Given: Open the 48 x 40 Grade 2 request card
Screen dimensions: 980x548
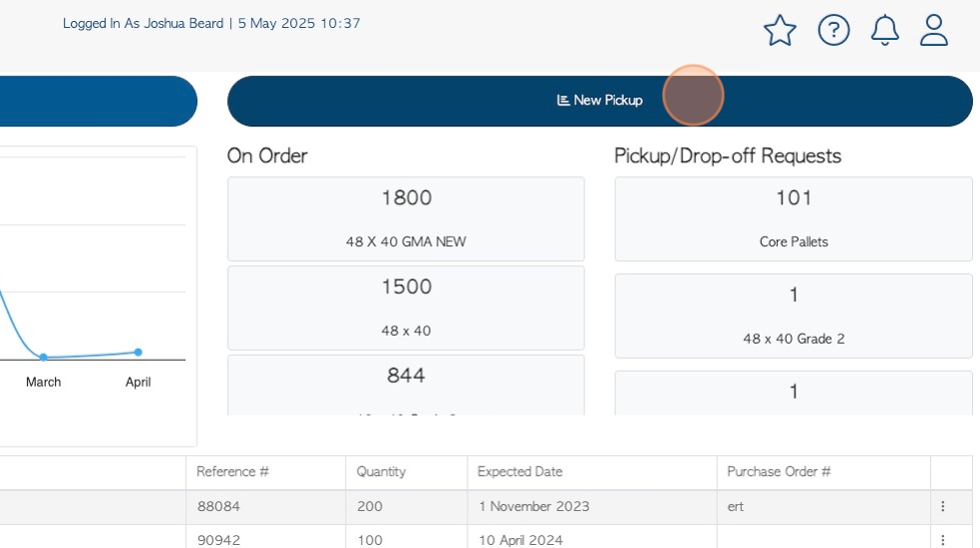Looking at the screenshot, I should point(794,316).
